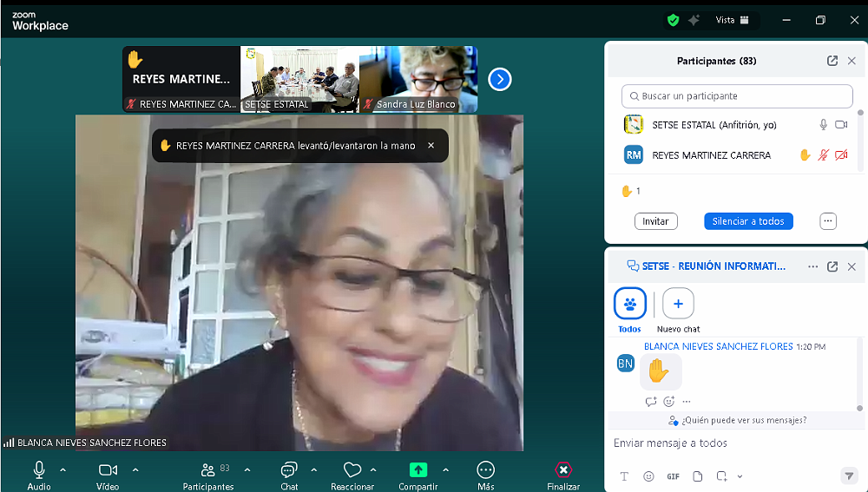Image resolution: width=868 pixels, height=492 pixels.
Task: Pop out the Participantes panel
Action: [x=832, y=61]
